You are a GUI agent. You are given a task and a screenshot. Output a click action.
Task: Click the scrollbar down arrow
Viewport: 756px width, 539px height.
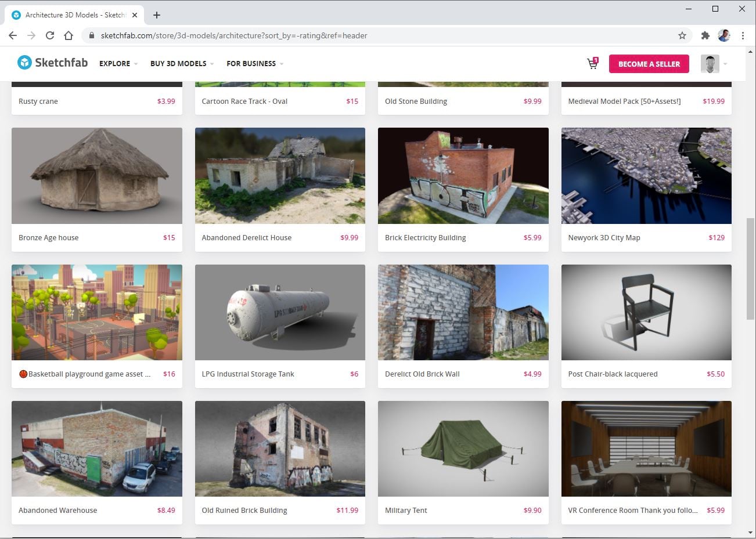coord(750,532)
